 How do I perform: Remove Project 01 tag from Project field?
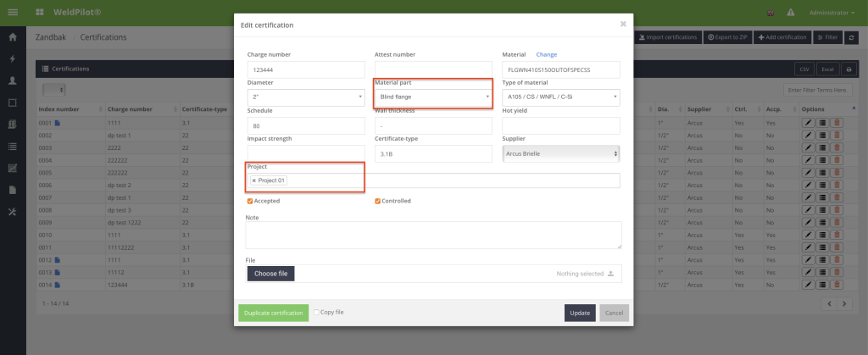pyautogui.click(x=253, y=180)
